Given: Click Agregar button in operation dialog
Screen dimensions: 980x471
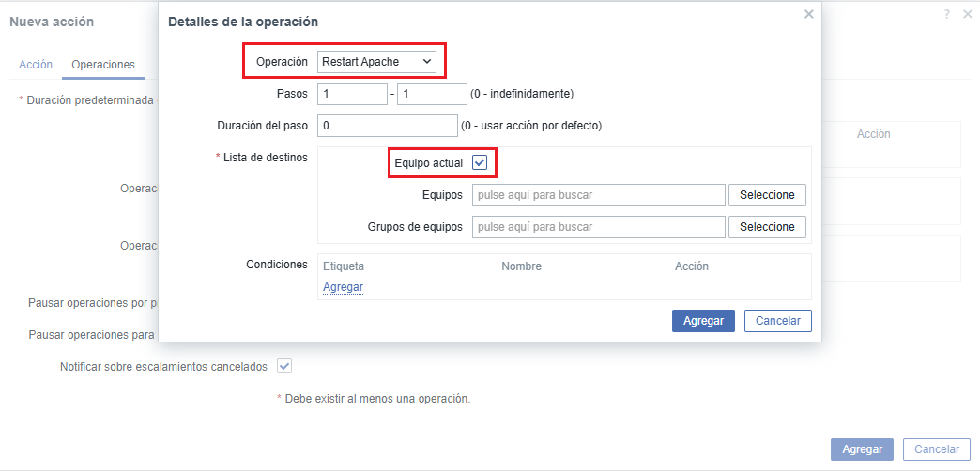Looking at the screenshot, I should pos(703,320).
